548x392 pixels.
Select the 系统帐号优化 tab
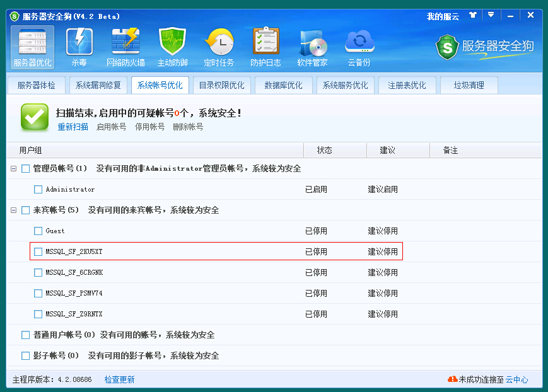[x=160, y=85]
